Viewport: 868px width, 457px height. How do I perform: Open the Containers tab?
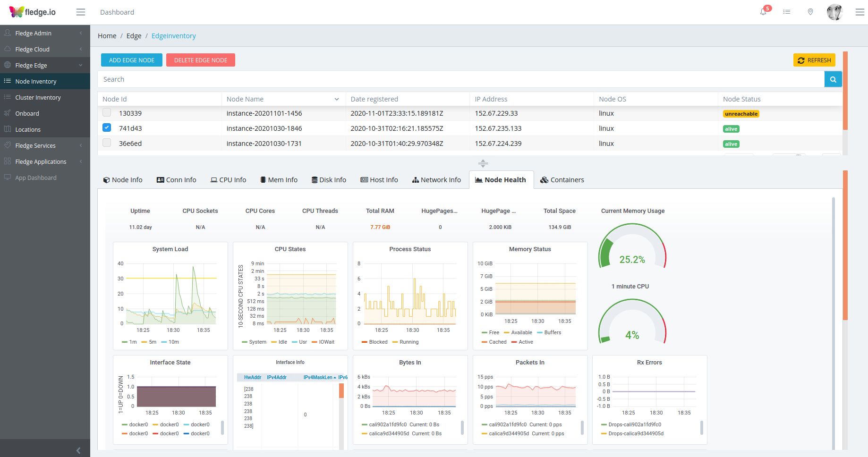(x=562, y=180)
